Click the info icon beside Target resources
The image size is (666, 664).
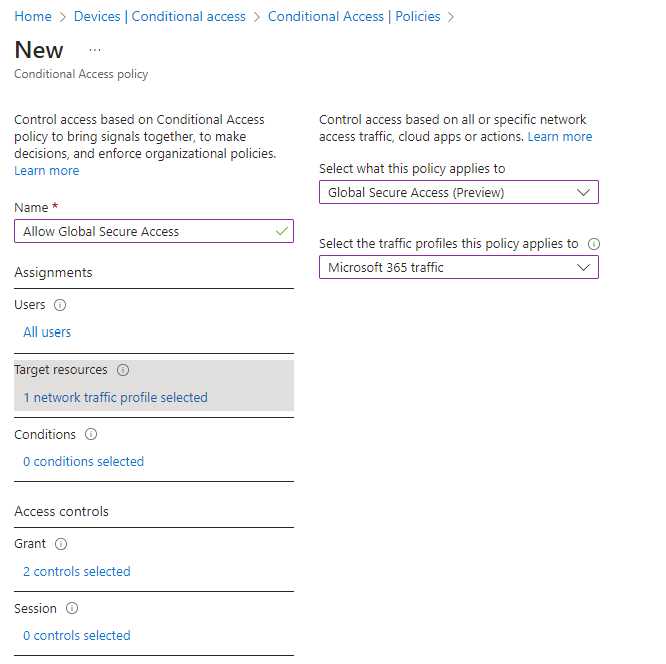click(123, 370)
